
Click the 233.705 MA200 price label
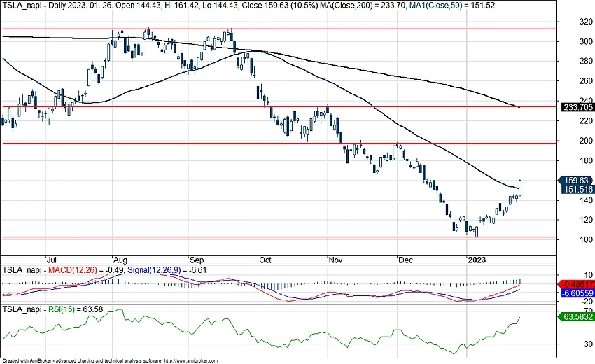tap(577, 107)
